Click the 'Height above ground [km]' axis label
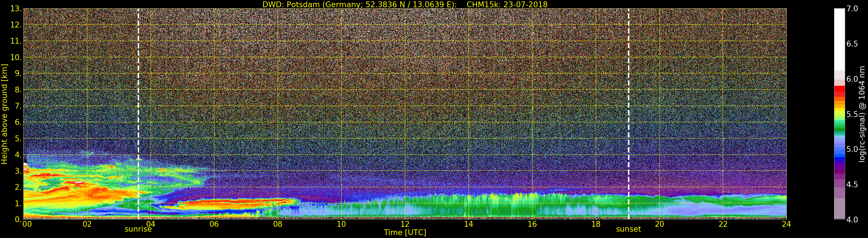The width and height of the screenshot is (868, 238). pyautogui.click(x=4, y=114)
